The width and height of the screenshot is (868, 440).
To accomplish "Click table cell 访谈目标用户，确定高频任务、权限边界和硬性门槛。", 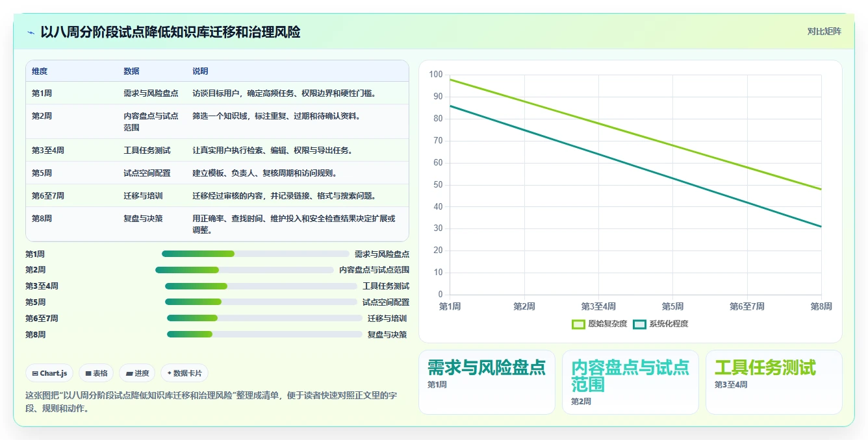I will [x=284, y=93].
